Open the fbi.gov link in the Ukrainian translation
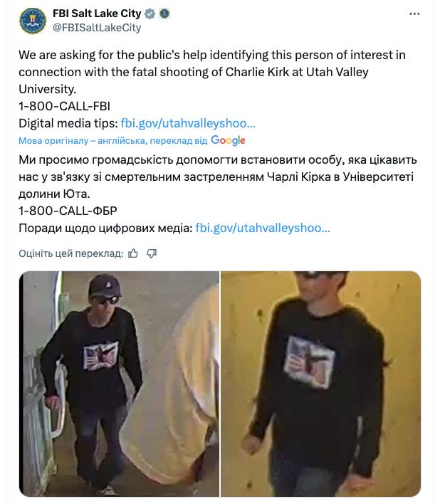The height and width of the screenshot is (504, 440). (x=263, y=229)
